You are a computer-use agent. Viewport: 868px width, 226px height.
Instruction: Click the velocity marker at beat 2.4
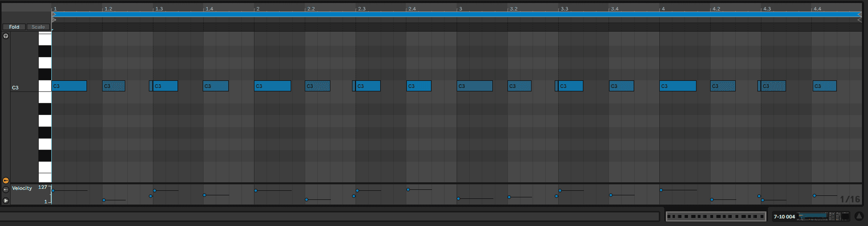pos(408,189)
